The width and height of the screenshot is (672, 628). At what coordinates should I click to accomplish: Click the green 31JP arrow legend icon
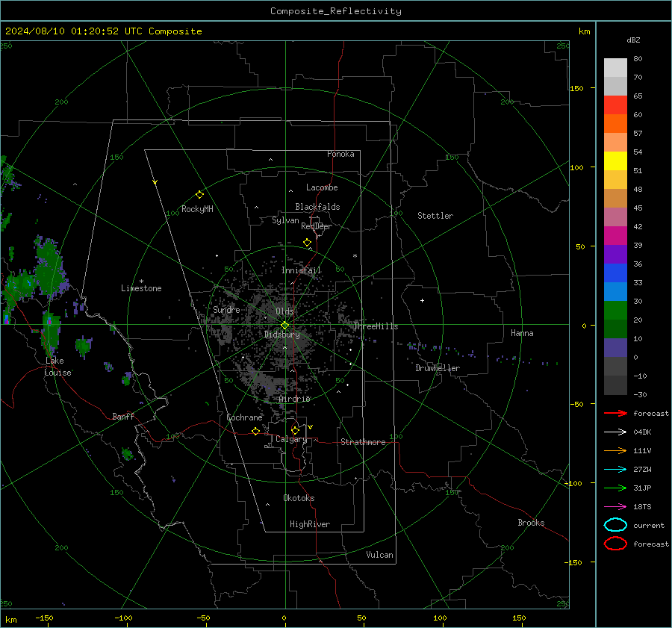(615, 488)
